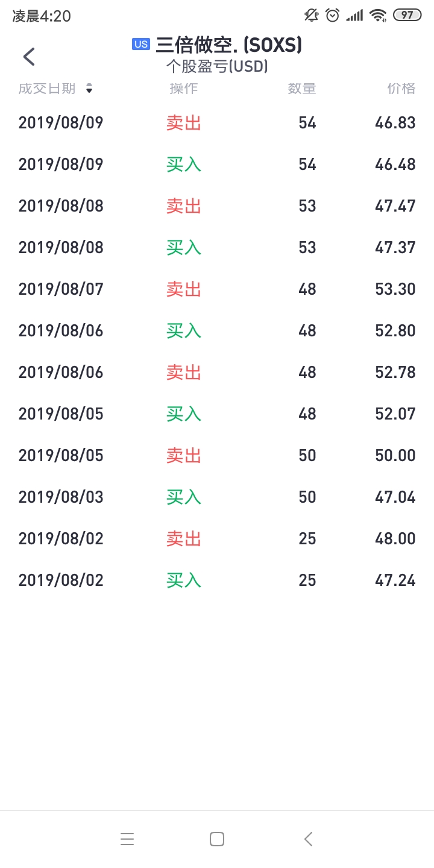Open the 2019/08/07 卖出 row at 53.30
This screenshot has height=868, width=434.
tap(217, 289)
